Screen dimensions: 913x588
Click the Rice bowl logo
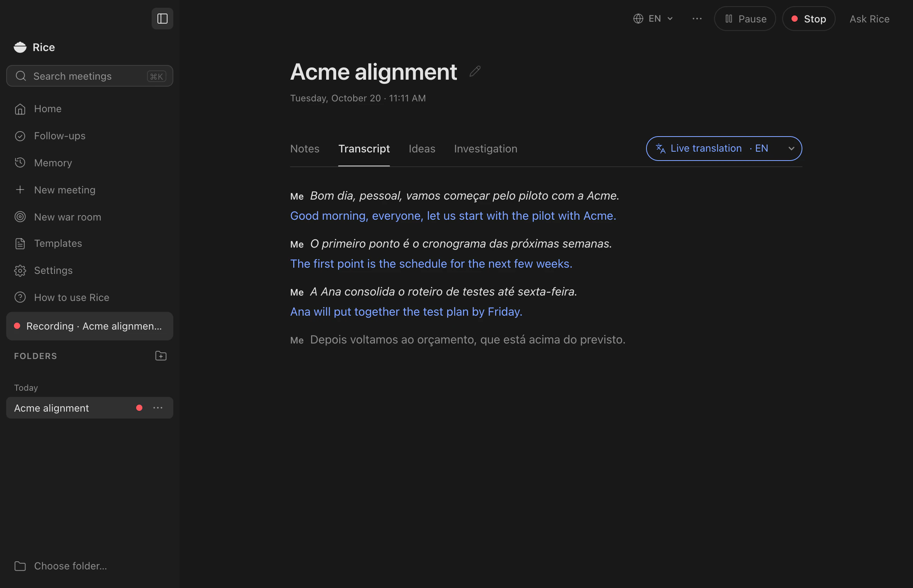click(20, 47)
